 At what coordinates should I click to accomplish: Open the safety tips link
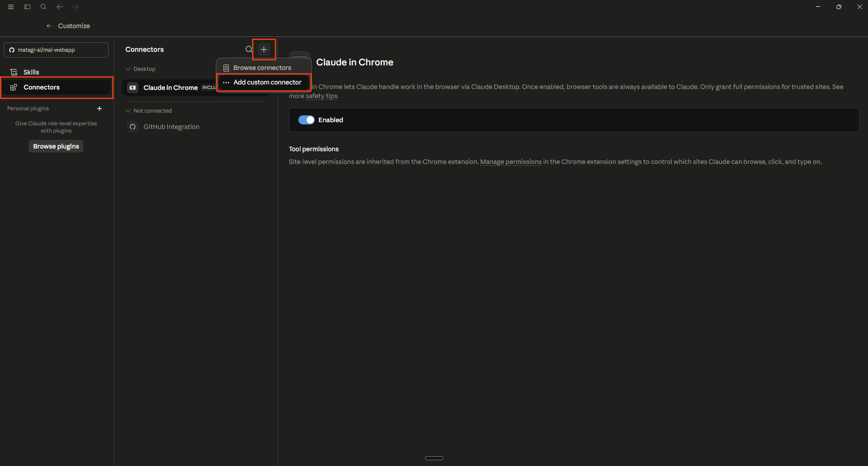tap(322, 96)
